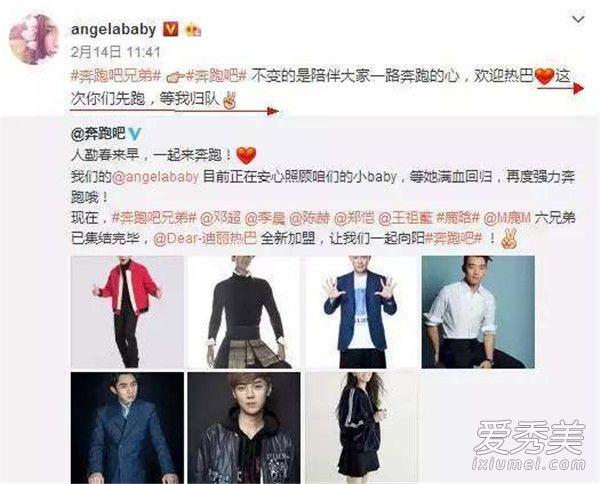Open the #鹿晗# hashtag link
Viewport: 600px width, 484px height.
[458, 218]
